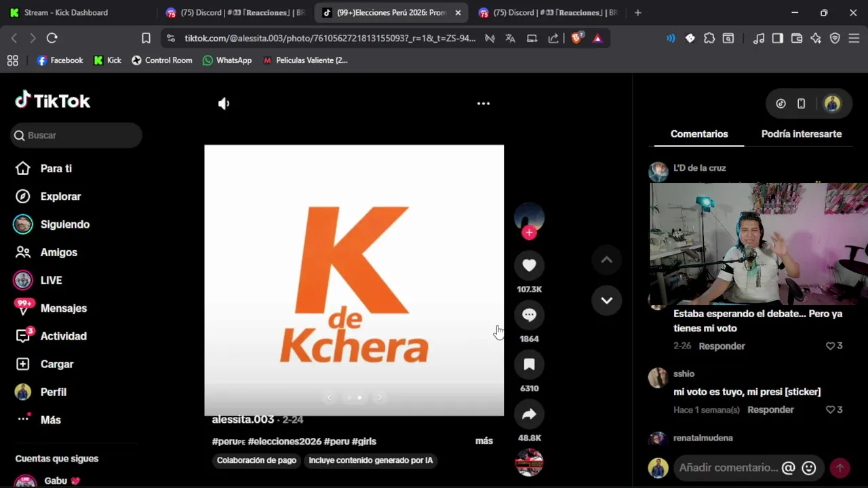This screenshot has width=868, height=488.
Task: Share the post using the arrow icon
Action: pos(529,414)
